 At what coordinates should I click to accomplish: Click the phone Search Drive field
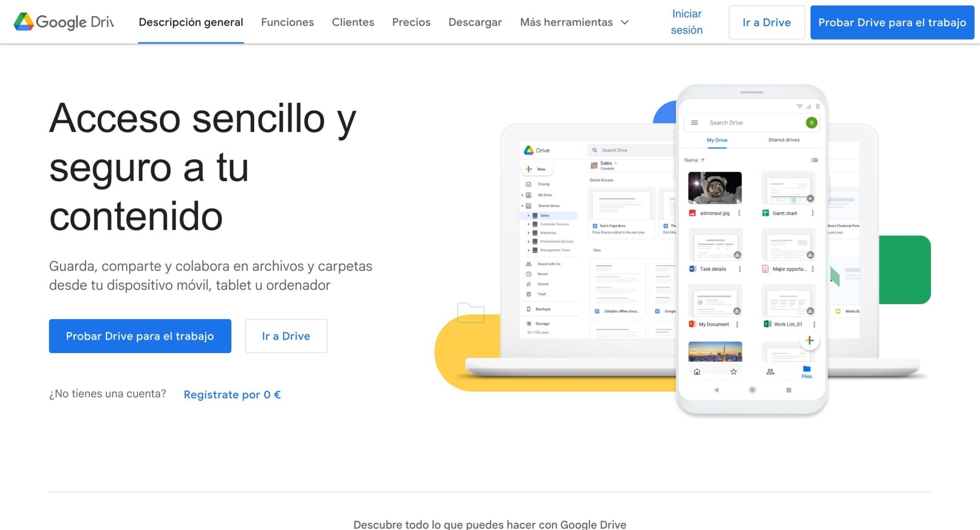752,123
